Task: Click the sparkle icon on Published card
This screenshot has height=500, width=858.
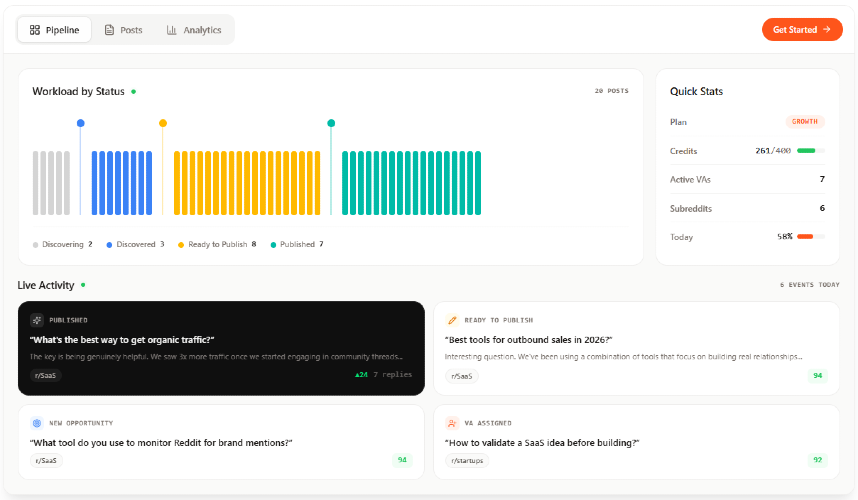Action: 37,320
